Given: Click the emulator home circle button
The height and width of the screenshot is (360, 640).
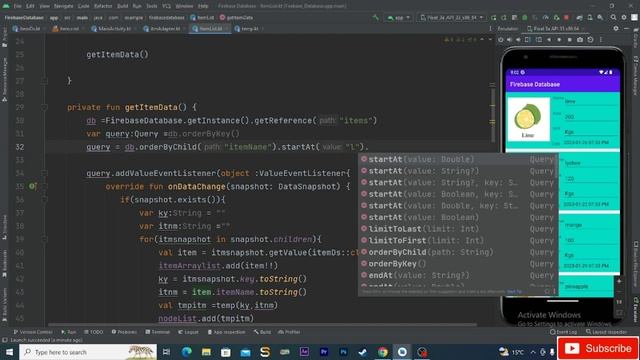Looking at the screenshot, I should 559,40.
